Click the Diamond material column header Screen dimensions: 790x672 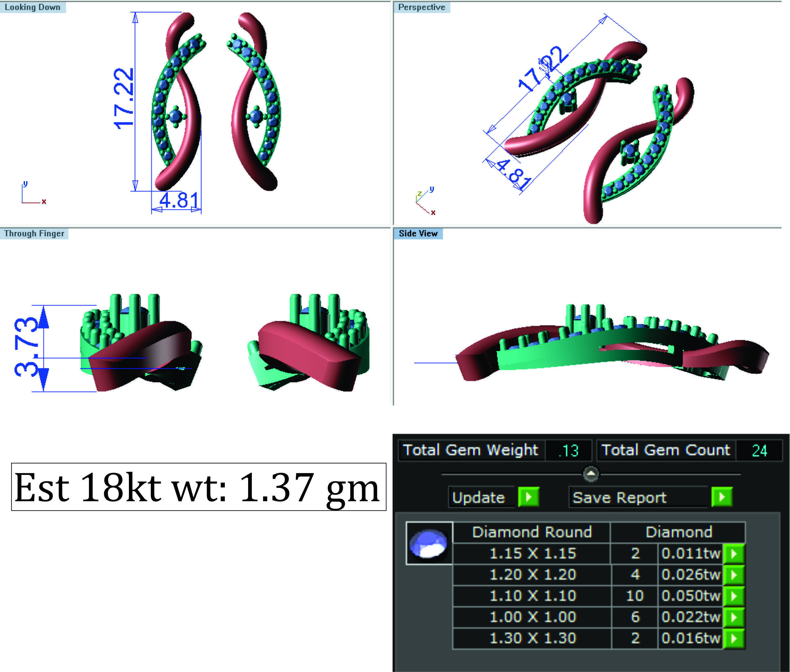678,532
